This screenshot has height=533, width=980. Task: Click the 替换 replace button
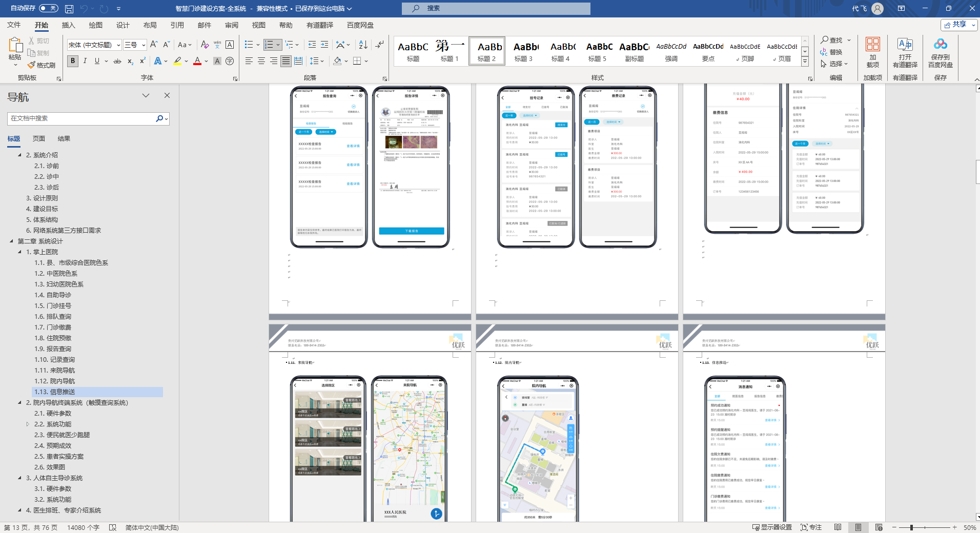coord(831,52)
